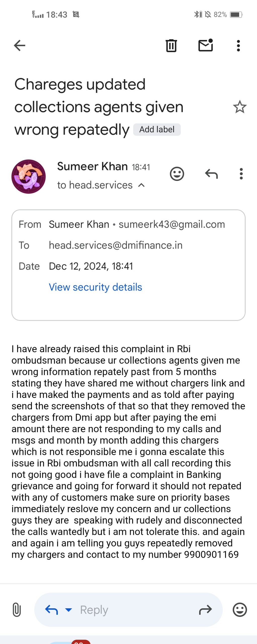
Task: Add emoji reaction to Sumeer's message
Action: point(177,174)
